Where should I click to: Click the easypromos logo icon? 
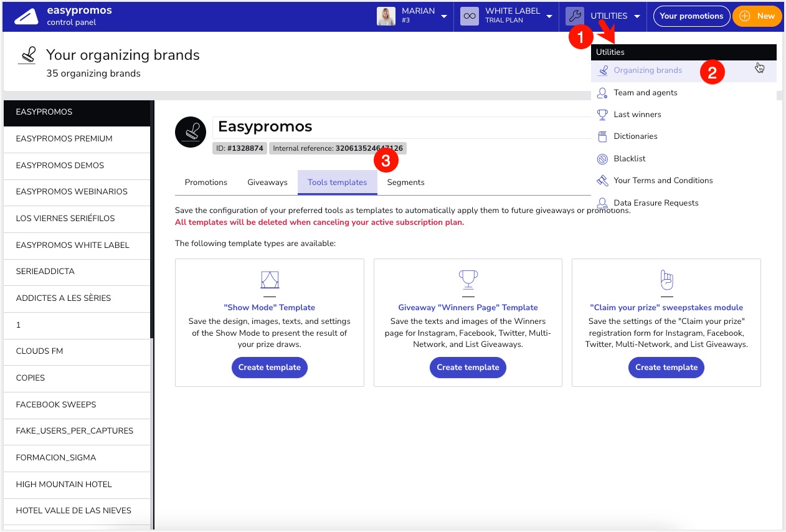[x=26, y=16]
